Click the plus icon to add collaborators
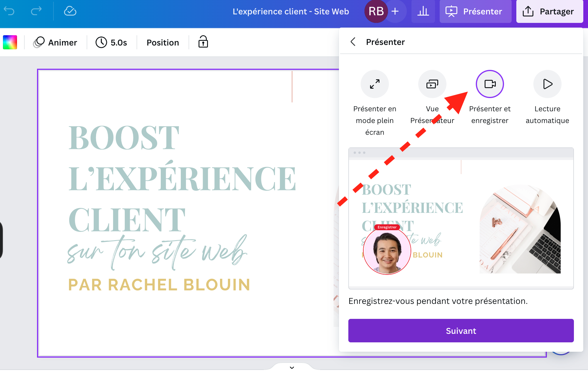Screen dimensions: 588x377 395,11
